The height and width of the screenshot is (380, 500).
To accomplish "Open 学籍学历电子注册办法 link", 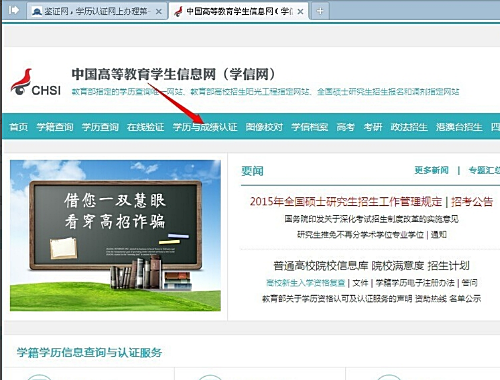I will [415, 283].
